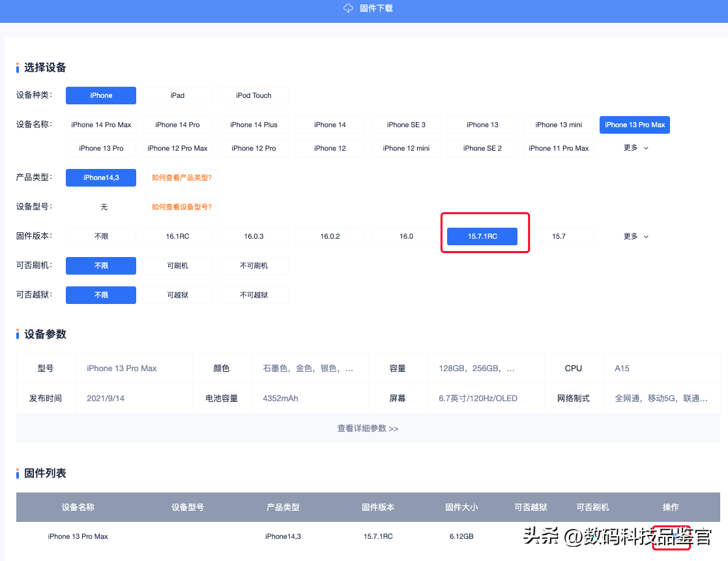Choose iPhone 12 Pro Max device
Image resolution: width=728 pixels, height=561 pixels.
177,148
